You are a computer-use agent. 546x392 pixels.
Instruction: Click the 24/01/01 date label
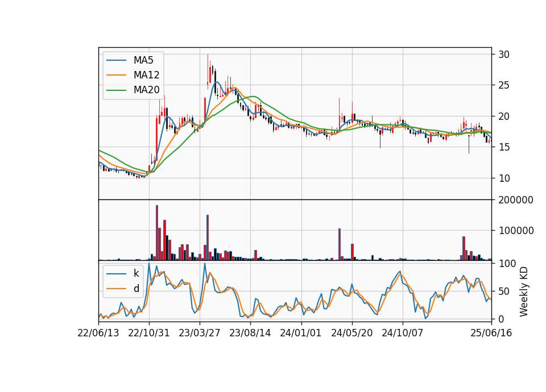coord(300,333)
